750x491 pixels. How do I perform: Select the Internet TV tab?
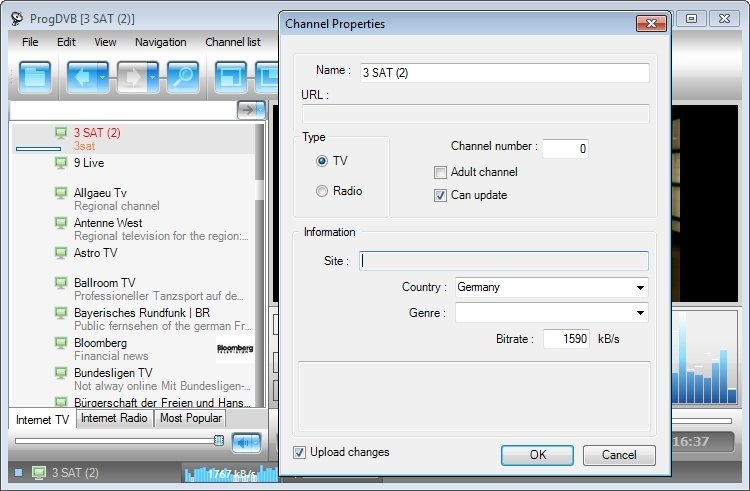click(x=42, y=420)
